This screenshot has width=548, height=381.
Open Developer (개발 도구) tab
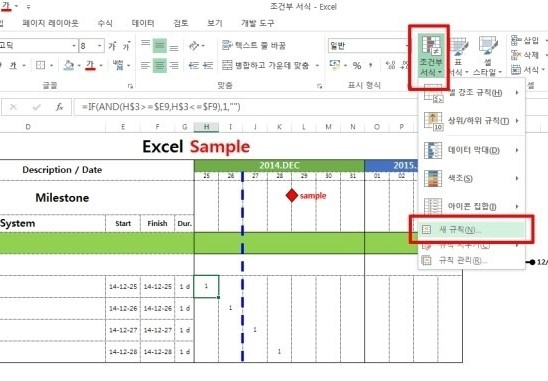[x=258, y=23]
